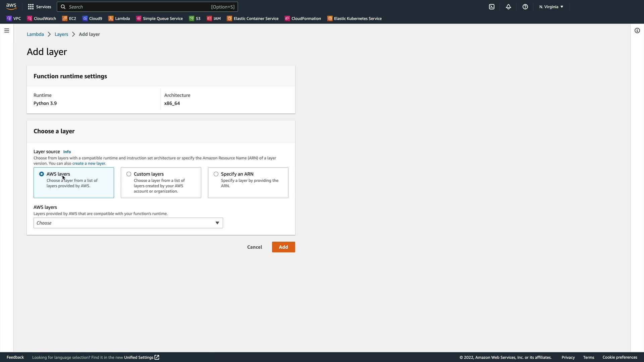Go to Layers in the breadcrumb
Screen dimensions: 644x362
click(x=61, y=34)
